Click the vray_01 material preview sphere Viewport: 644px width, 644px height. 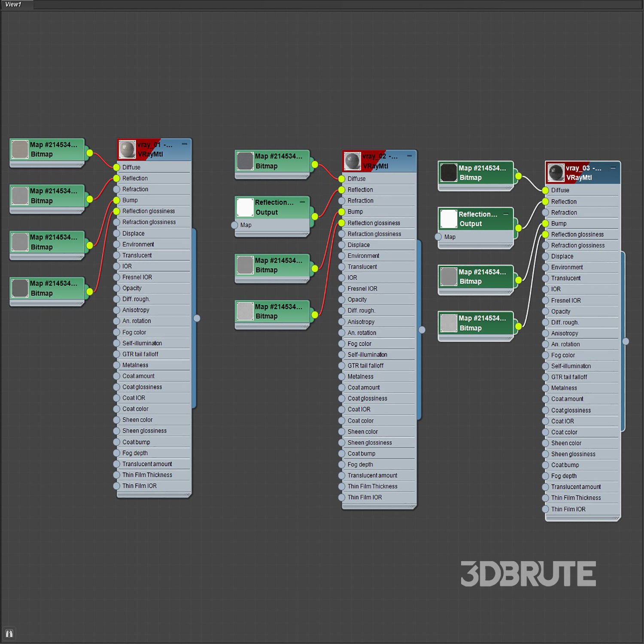click(127, 149)
